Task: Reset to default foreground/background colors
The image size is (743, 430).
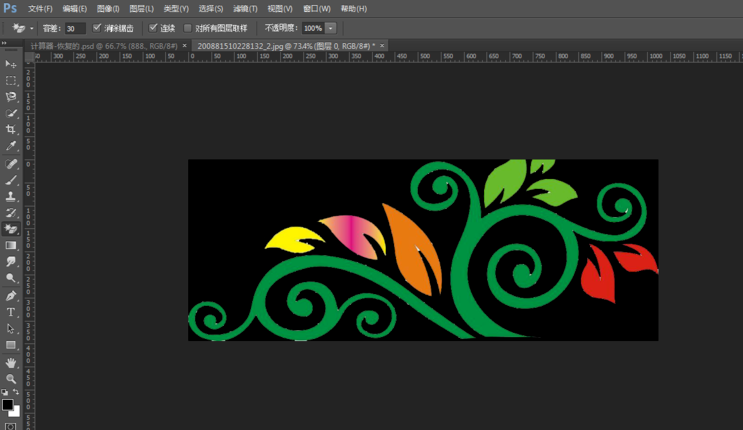Action: point(5,392)
